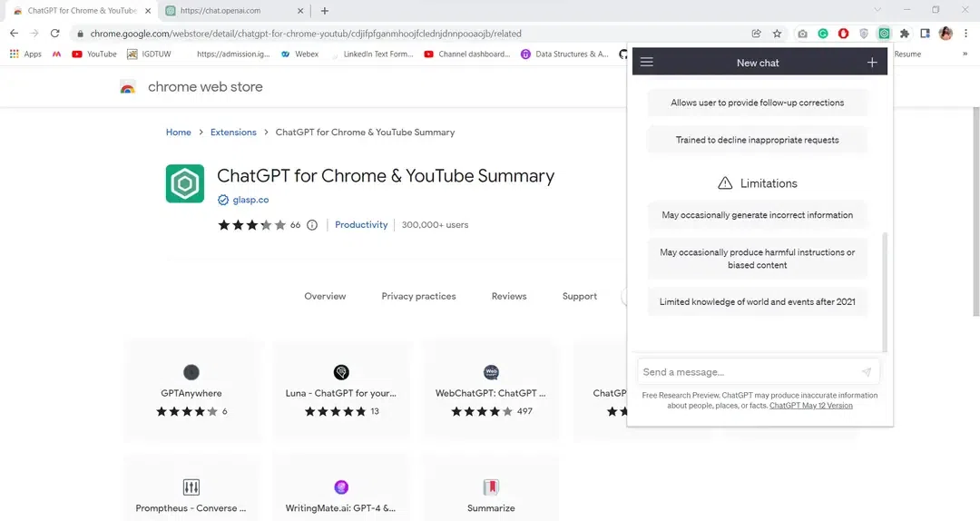Image resolution: width=980 pixels, height=521 pixels.
Task: Open the hamburger menu in ChatGPT popup
Action: pyautogui.click(x=647, y=62)
